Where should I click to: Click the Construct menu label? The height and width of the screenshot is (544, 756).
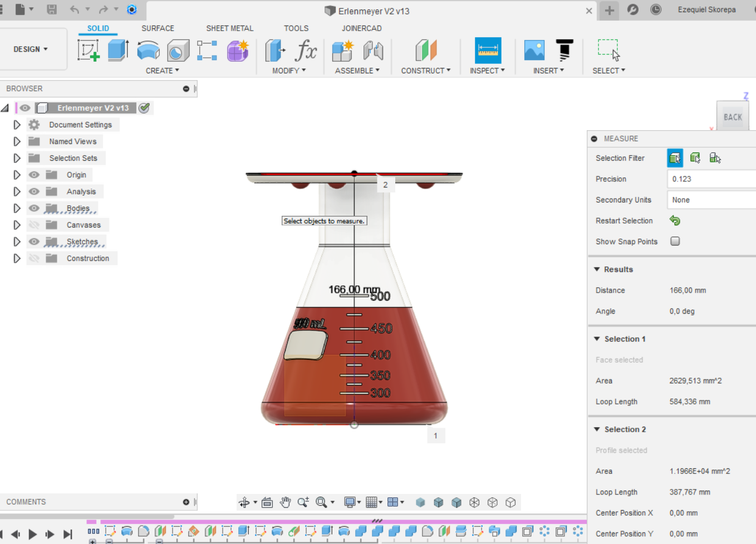425,71
